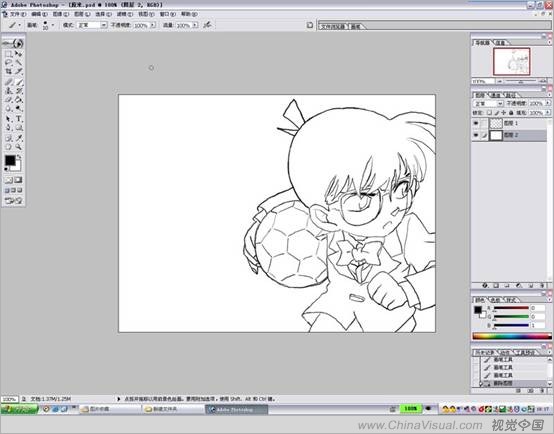Select the Zoom tool

tap(18, 147)
